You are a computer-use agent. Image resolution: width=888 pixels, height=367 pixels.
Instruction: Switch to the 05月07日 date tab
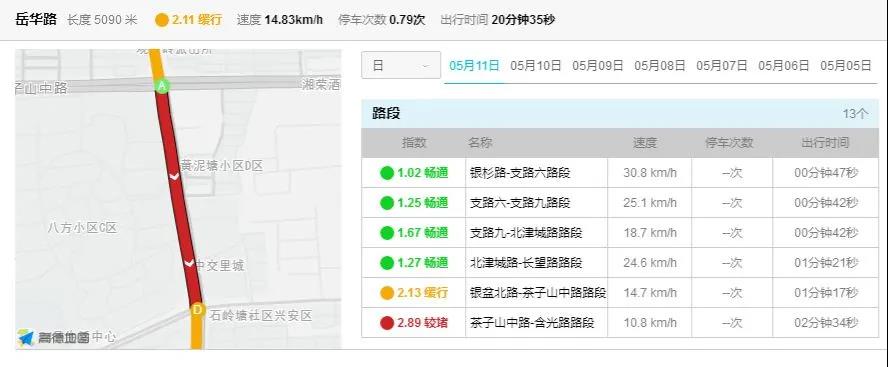(x=722, y=65)
